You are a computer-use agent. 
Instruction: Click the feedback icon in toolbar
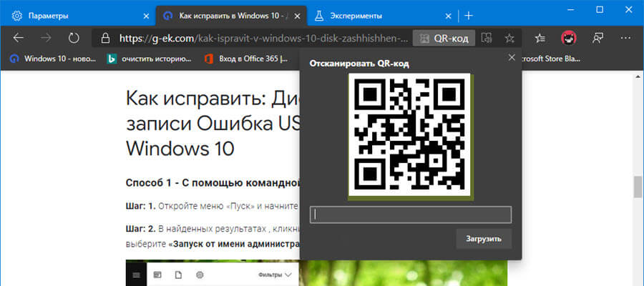point(597,38)
